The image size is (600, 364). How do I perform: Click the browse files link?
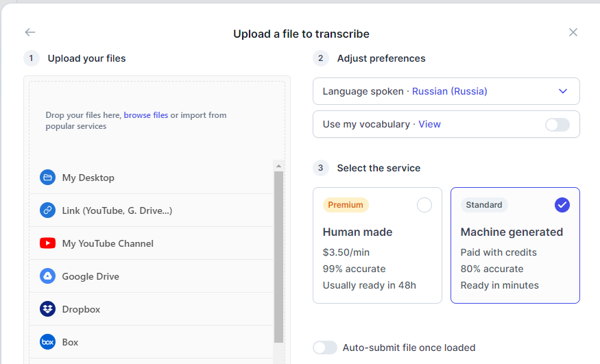[x=145, y=115]
